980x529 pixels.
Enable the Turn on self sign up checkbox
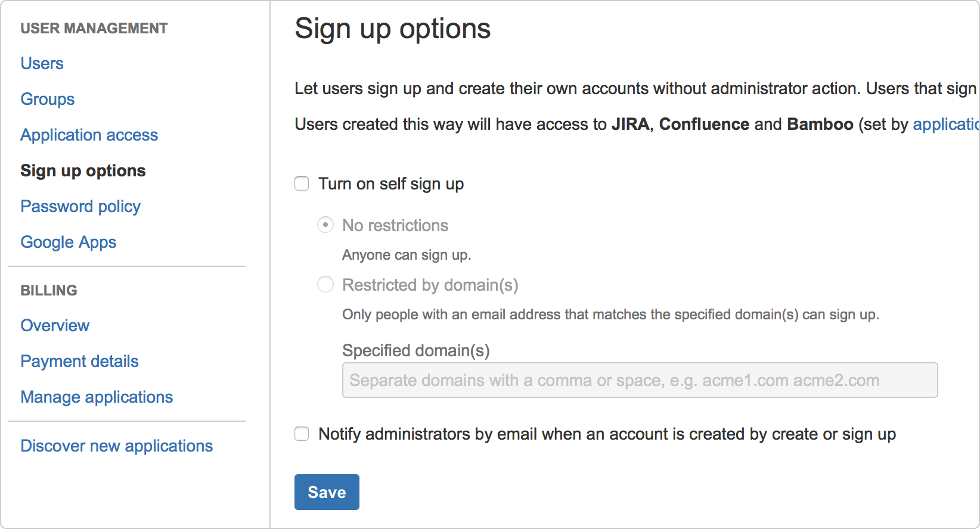[x=302, y=183]
